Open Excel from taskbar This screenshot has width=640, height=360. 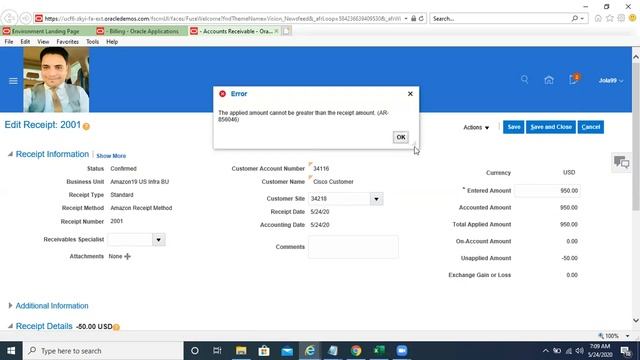tap(379, 351)
